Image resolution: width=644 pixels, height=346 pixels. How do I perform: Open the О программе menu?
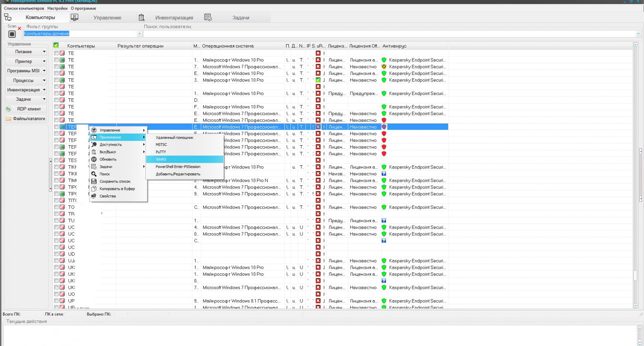[83, 8]
